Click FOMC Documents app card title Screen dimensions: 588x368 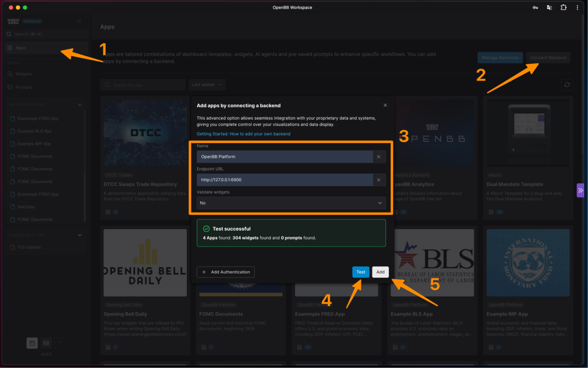221,314
